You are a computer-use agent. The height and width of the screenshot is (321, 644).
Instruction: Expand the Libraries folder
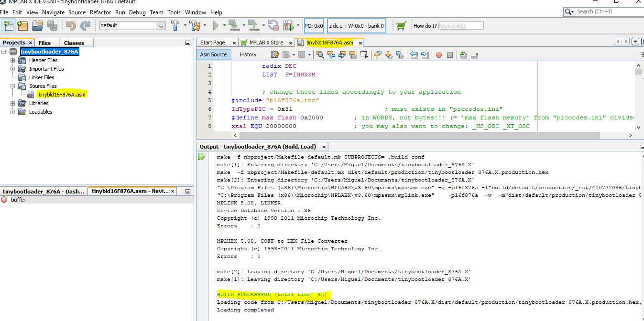click(13, 103)
